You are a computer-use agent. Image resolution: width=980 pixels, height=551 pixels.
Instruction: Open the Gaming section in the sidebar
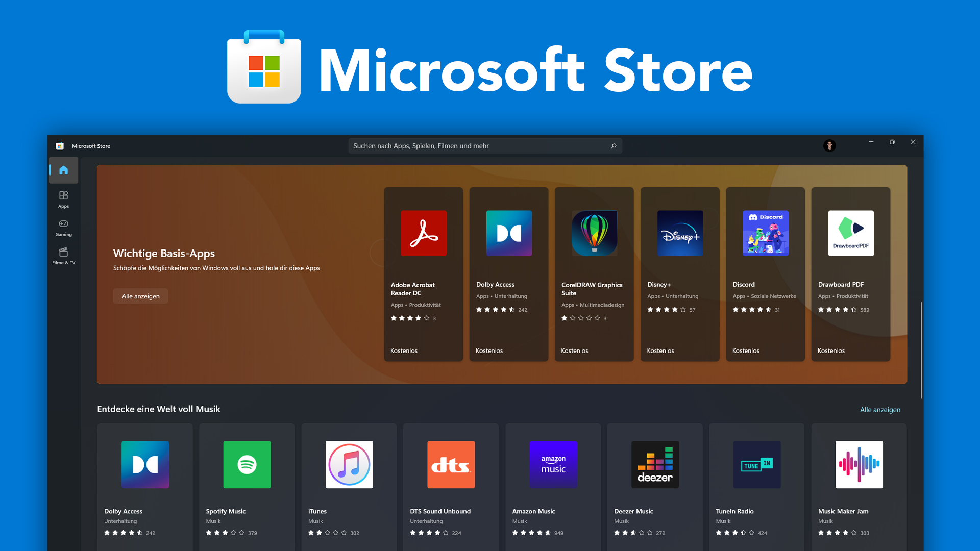point(63,227)
